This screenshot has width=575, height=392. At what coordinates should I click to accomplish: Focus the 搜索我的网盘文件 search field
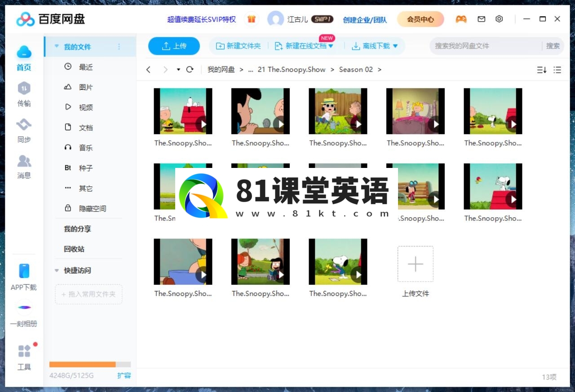point(485,46)
